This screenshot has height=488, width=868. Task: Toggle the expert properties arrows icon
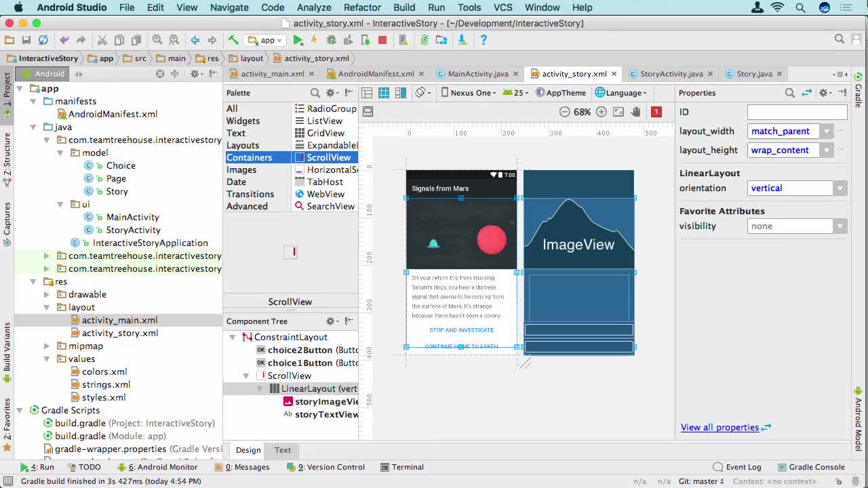tap(807, 93)
